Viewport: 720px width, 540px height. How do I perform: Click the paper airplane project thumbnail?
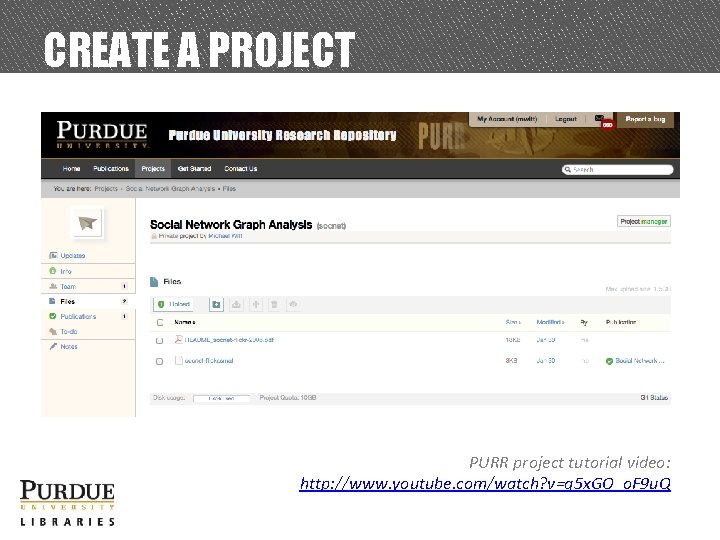87,223
